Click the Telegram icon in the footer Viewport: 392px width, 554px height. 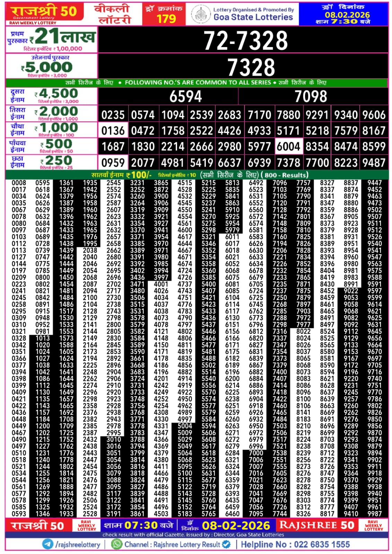(47, 544)
